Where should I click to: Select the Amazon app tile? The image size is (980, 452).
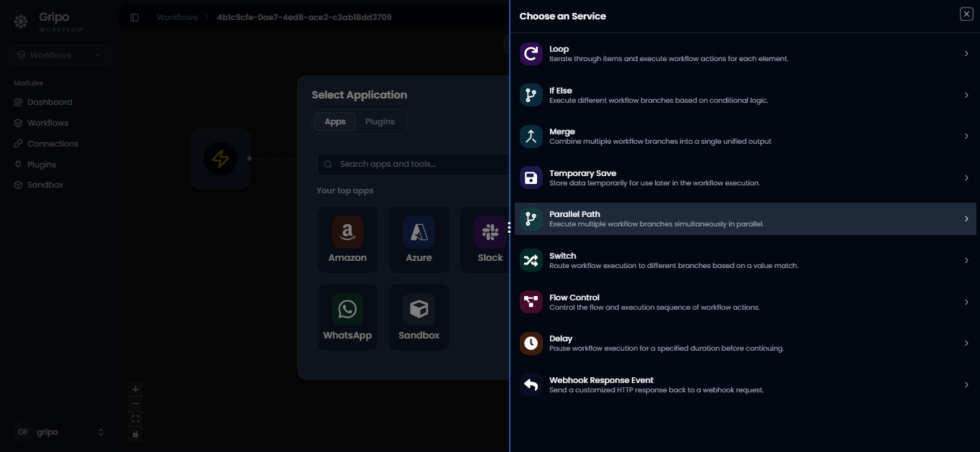click(347, 240)
